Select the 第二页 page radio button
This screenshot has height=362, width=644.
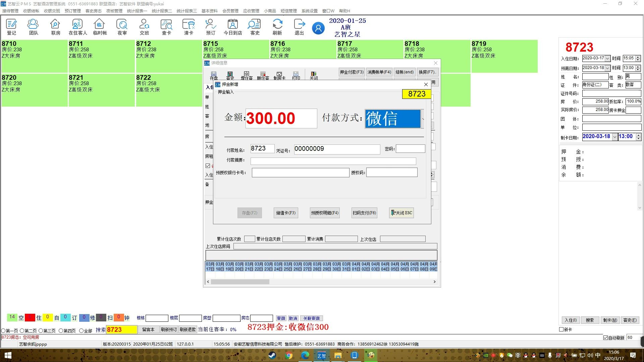[x=22, y=330]
